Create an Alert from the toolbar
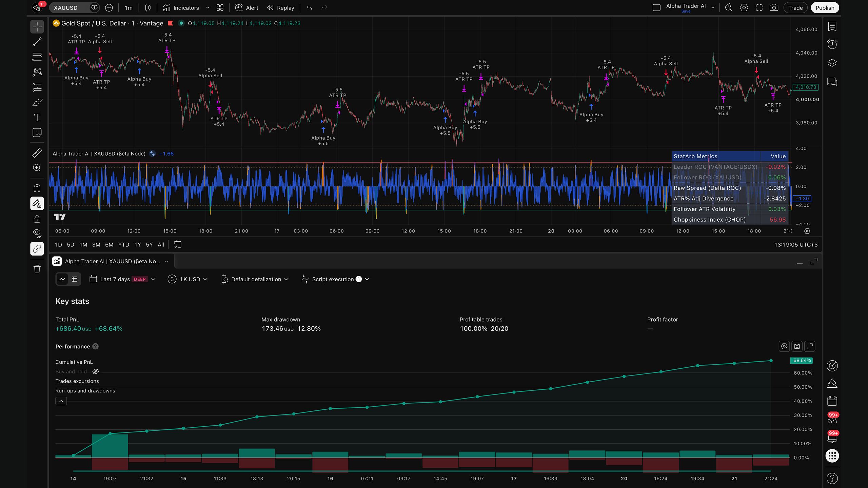 246,8
